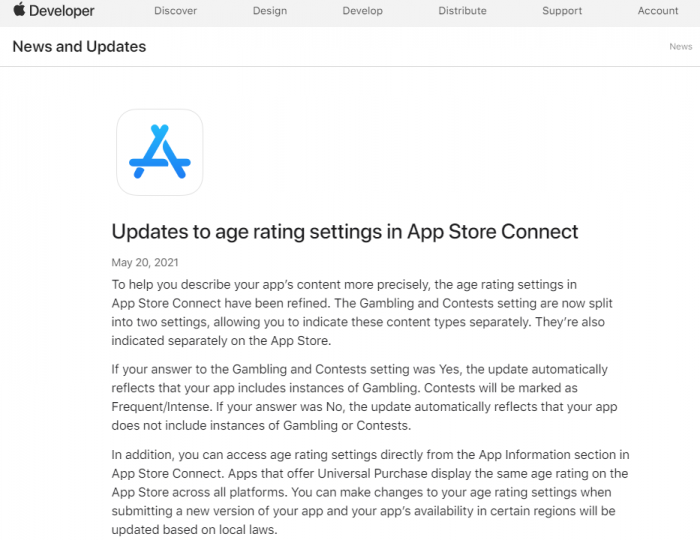This screenshot has height=540, width=700.
Task: Open the Developer home link
Action: (62, 11)
